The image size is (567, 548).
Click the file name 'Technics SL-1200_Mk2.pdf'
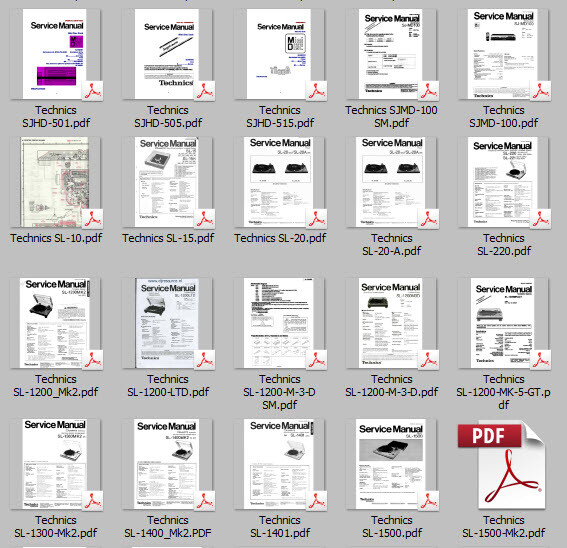56,386
